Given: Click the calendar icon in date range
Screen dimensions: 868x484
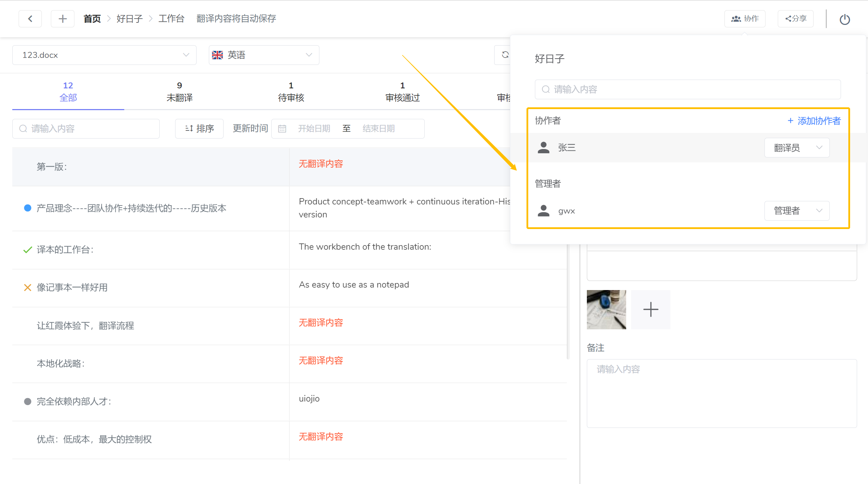Looking at the screenshot, I should point(282,129).
